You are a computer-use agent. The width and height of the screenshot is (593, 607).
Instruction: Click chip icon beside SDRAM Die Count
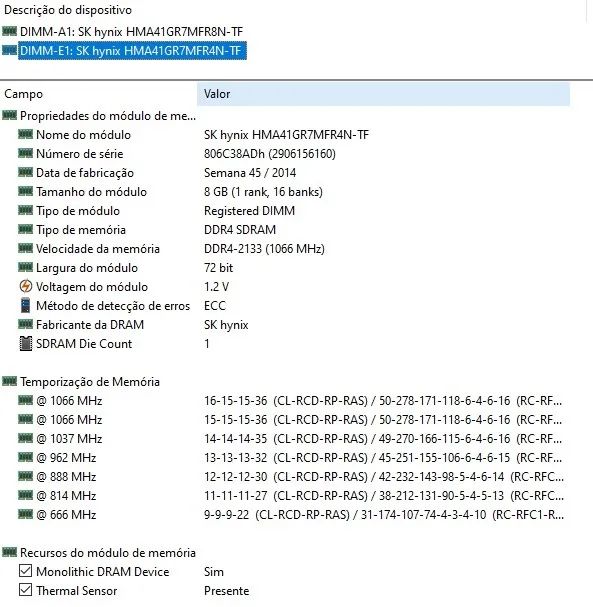click(26, 343)
